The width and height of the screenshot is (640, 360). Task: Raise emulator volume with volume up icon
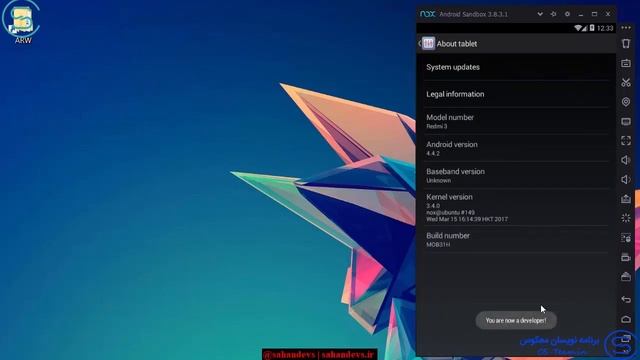pyautogui.click(x=626, y=160)
